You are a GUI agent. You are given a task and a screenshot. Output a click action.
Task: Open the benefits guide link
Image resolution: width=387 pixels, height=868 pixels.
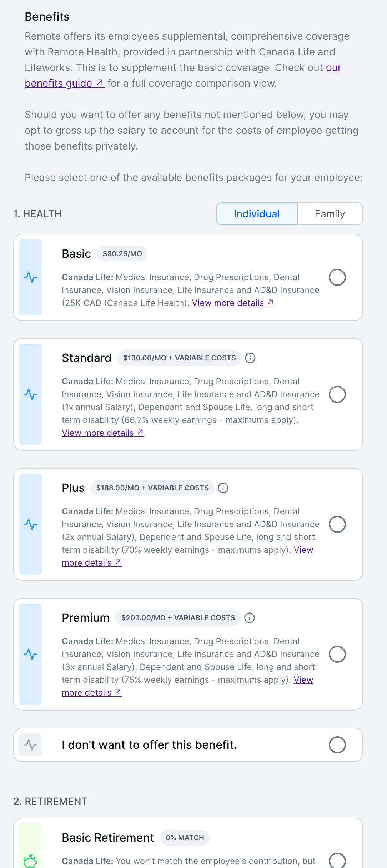[65, 83]
